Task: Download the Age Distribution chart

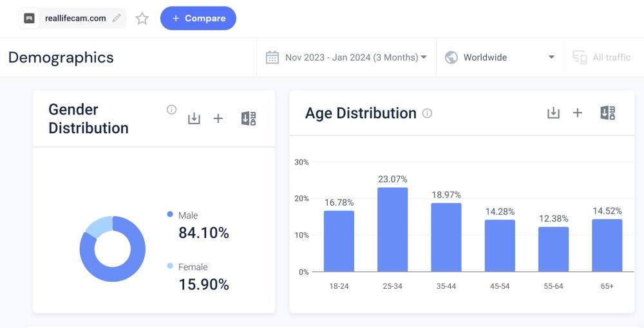Action: click(x=553, y=113)
